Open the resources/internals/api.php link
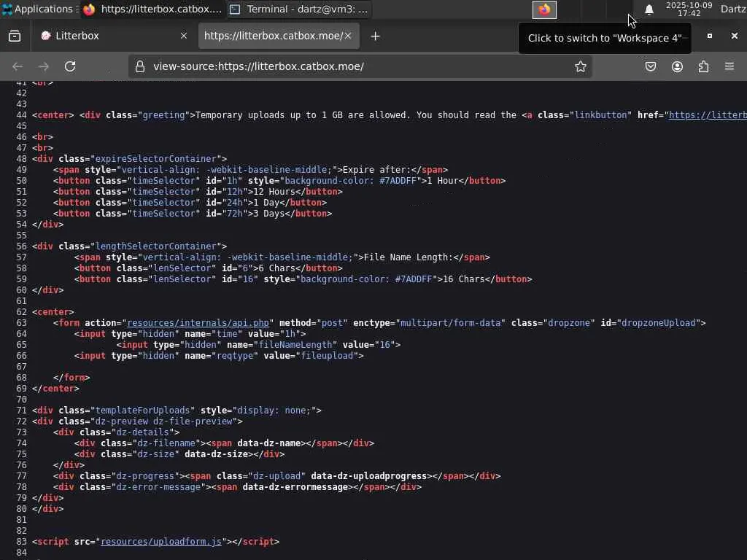This screenshot has height=560, width=747. pyautogui.click(x=198, y=323)
